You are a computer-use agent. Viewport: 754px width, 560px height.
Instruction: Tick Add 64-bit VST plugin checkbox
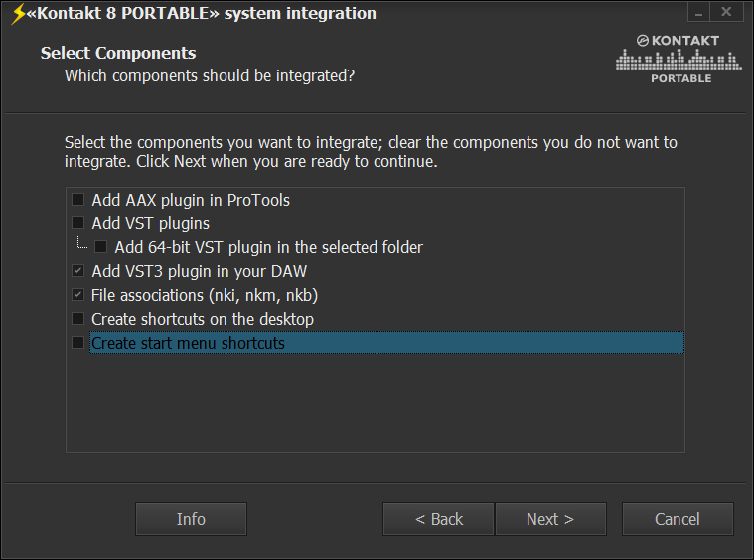[x=100, y=247]
